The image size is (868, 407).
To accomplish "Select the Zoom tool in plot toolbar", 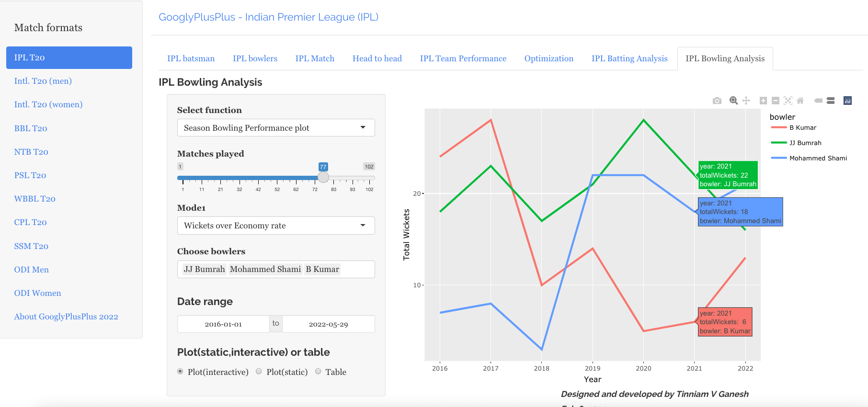I will pos(733,101).
